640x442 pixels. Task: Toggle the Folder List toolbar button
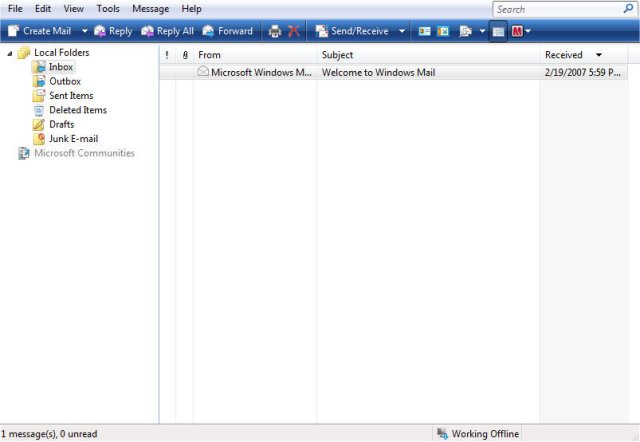coord(498,31)
